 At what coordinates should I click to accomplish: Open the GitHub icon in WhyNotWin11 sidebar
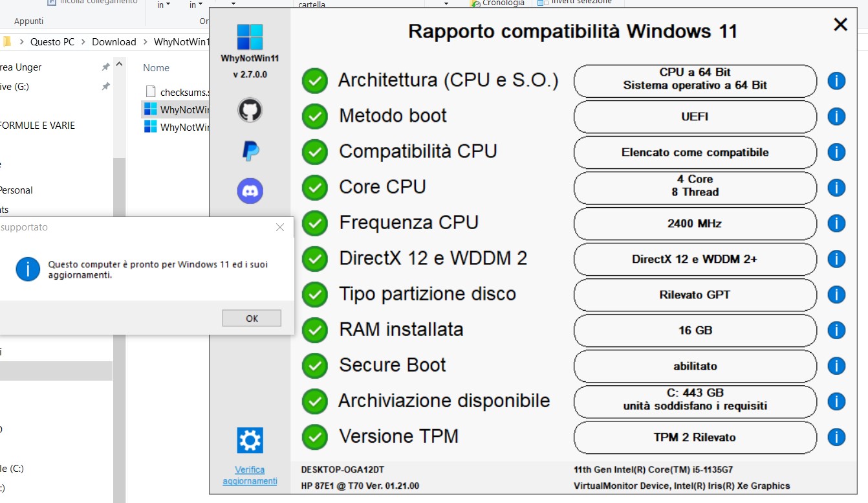pos(250,111)
